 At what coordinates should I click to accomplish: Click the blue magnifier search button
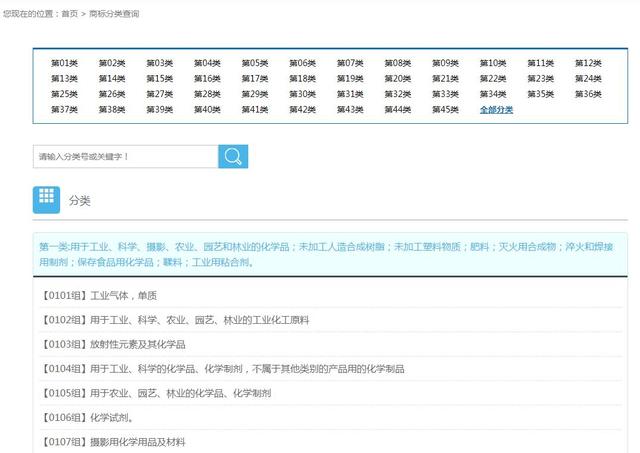(x=233, y=157)
